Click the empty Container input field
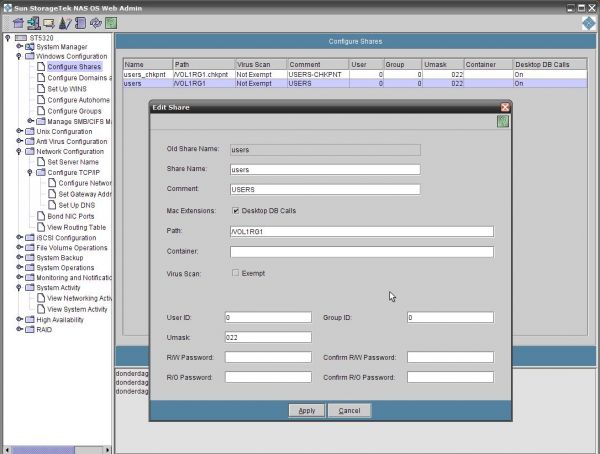The height and width of the screenshot is (454, 600). 362,252
